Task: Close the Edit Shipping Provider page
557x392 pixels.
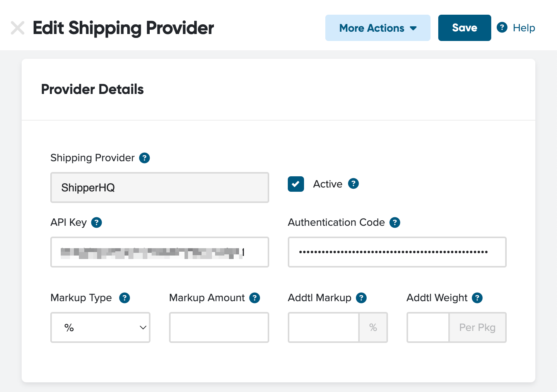Action: pyautogui.click(x=18, y=28)
